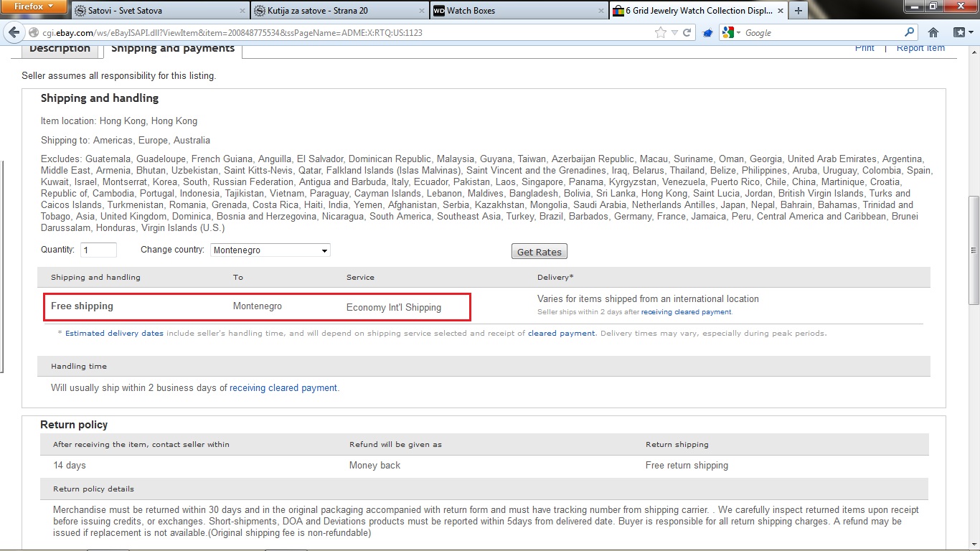Switch to the Description tab

point(60,49)
